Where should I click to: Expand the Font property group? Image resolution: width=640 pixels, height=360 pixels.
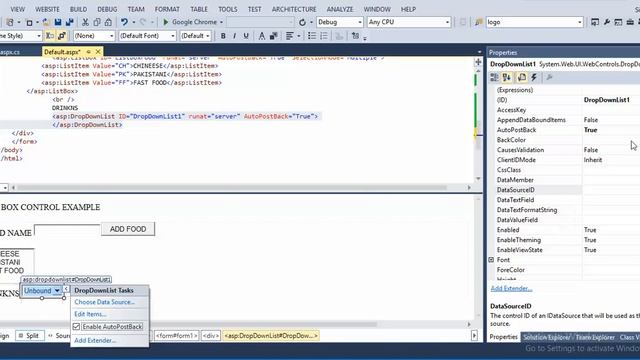tap(491, 260)
